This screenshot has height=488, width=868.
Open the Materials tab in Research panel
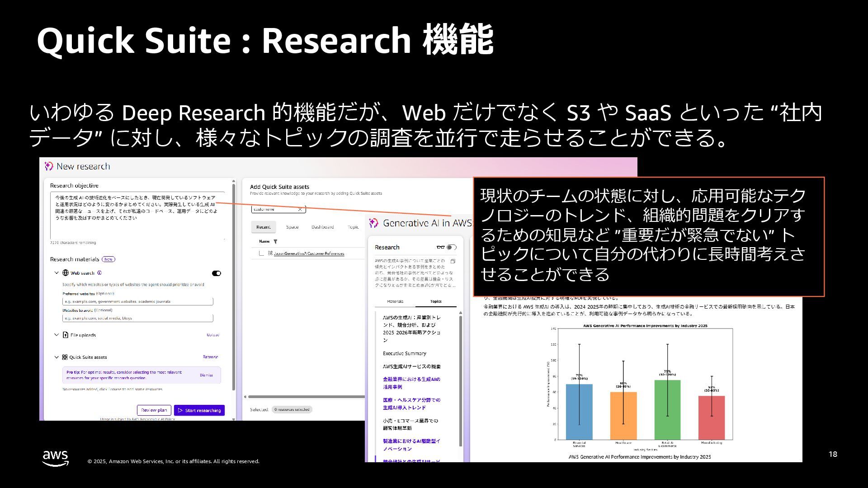point(395,301)
